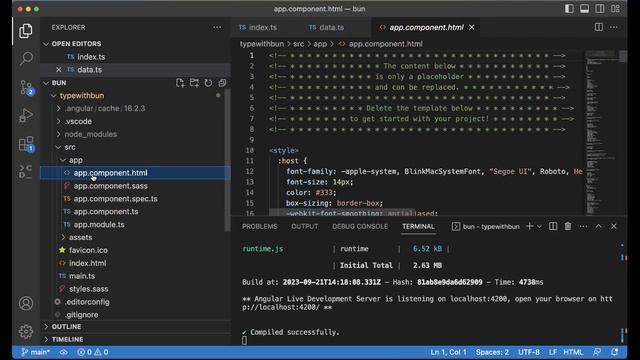The height and width of the screenshot is (360, 640).
Task: Open index.ts in Open Editors
Action: point(91,57)
